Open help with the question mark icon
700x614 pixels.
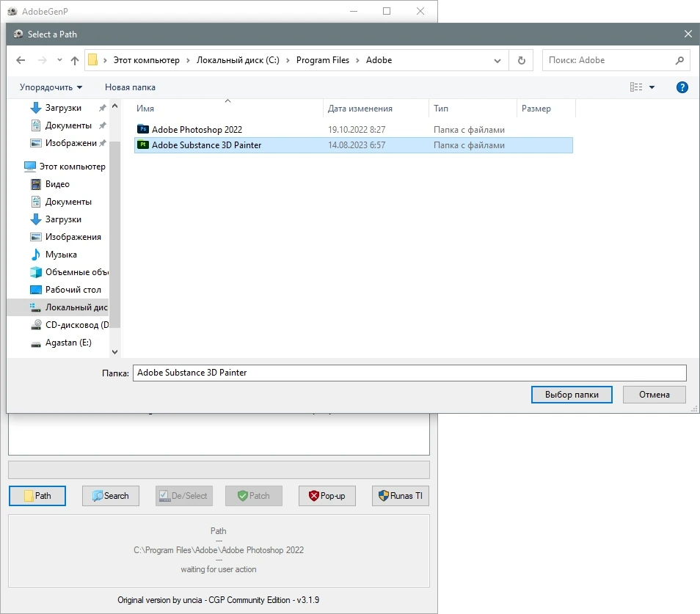pyautogui.click(x=682, y=87)
